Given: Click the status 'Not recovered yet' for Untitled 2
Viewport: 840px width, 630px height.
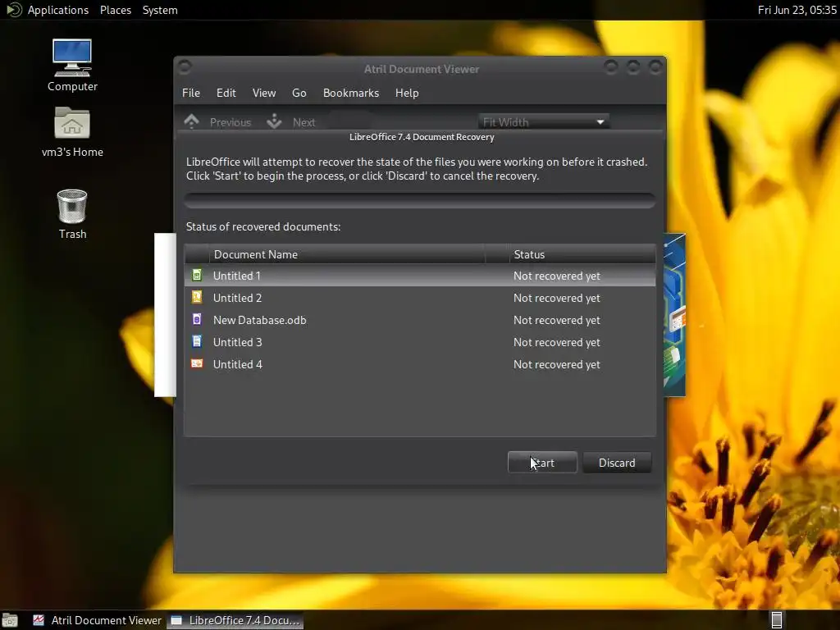Looking at the screenshot, I should pyautogui.click(x=557, y=298).
